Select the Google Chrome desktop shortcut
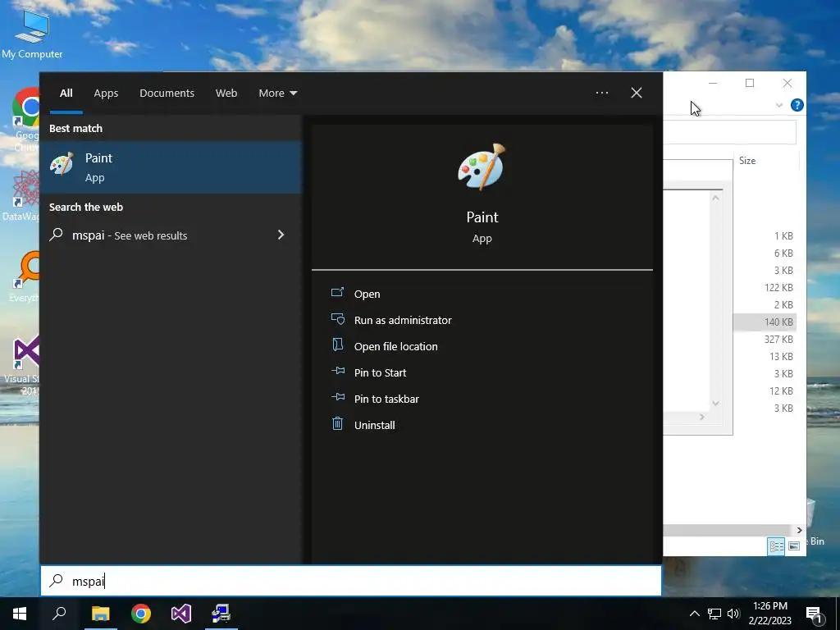Image resolution: width=840 pixels, height=630 pixels. [25, 120]
